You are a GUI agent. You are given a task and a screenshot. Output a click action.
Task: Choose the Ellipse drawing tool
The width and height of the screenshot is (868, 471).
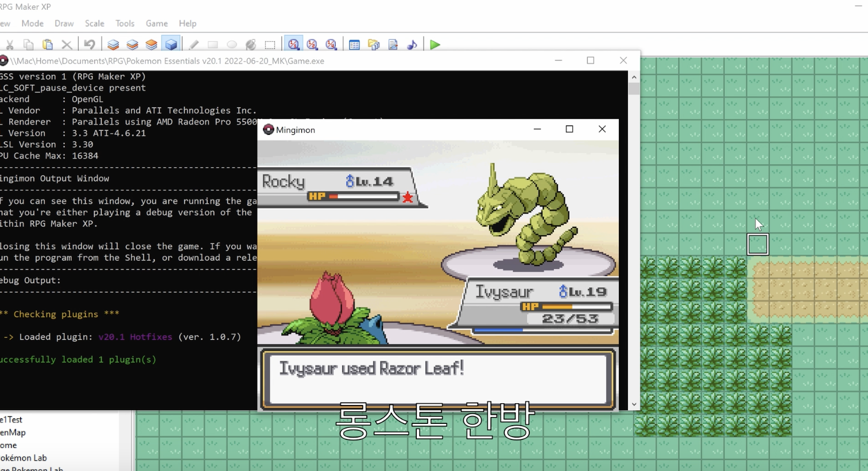click(x=232, y=45)
